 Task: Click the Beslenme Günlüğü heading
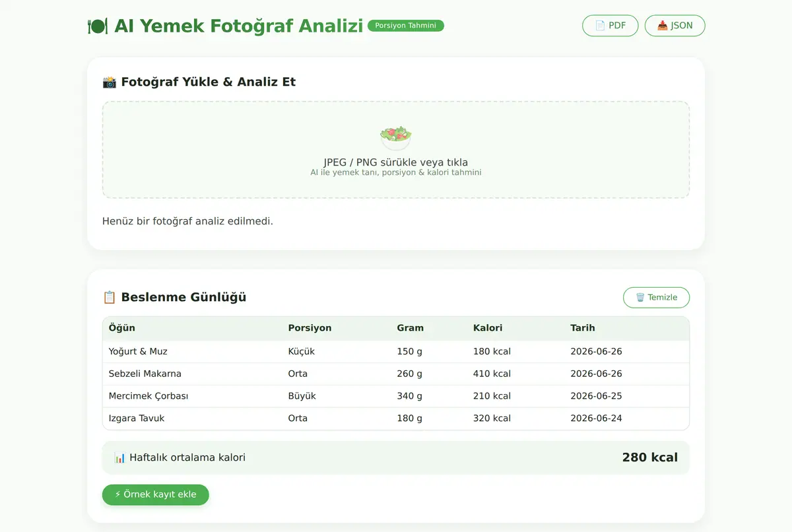pyautogui.click(x=184, y=298)
